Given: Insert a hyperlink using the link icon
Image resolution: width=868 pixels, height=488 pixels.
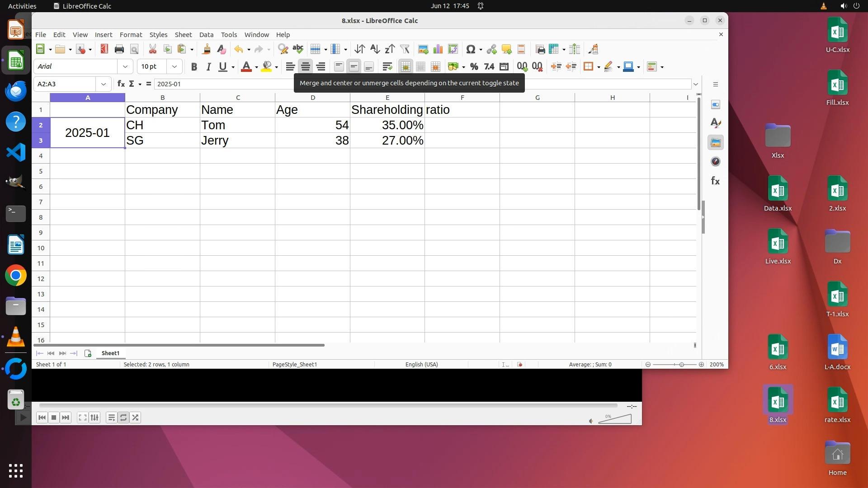Looking at the screenshot, I should click(x=491, y=49).
